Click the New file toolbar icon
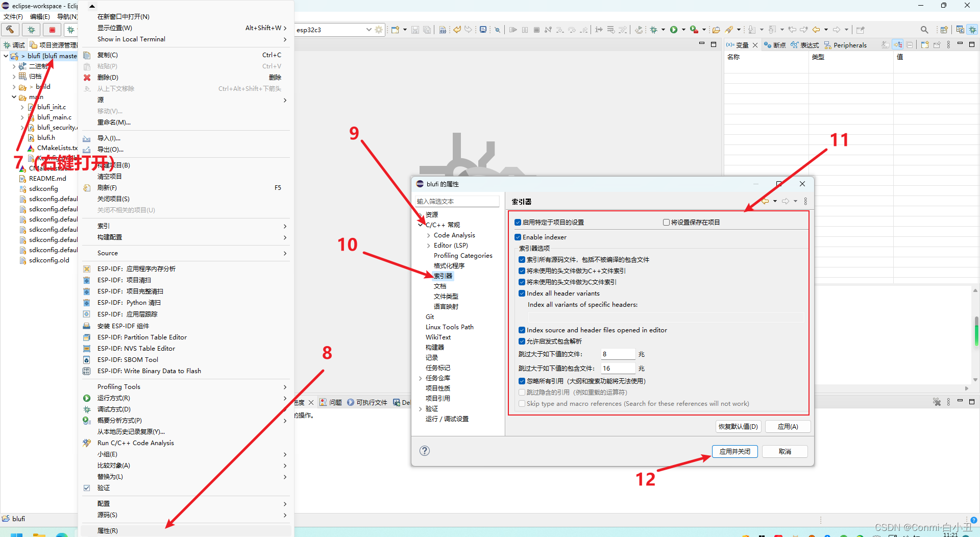 (x=395, y=30)
